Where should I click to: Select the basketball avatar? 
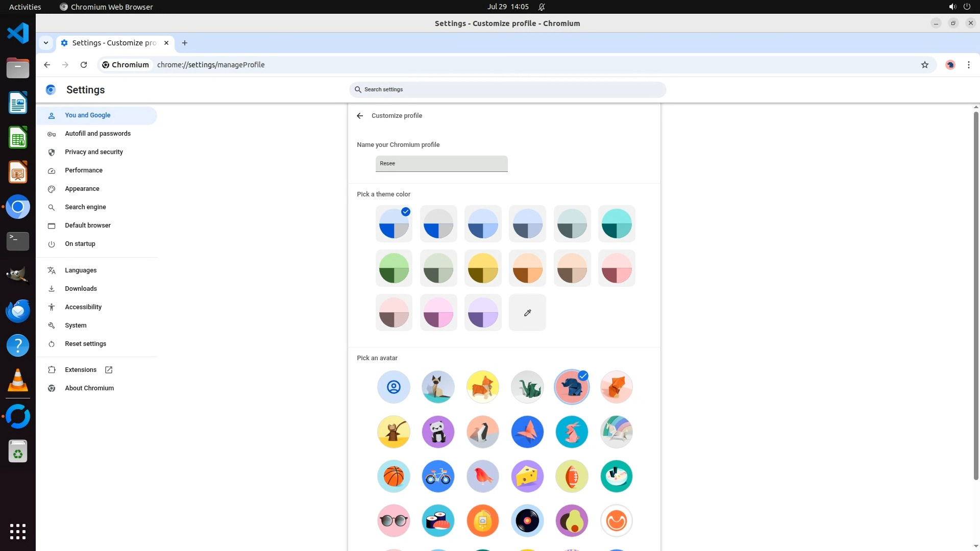pyautogui.click(x=394, y=477)
